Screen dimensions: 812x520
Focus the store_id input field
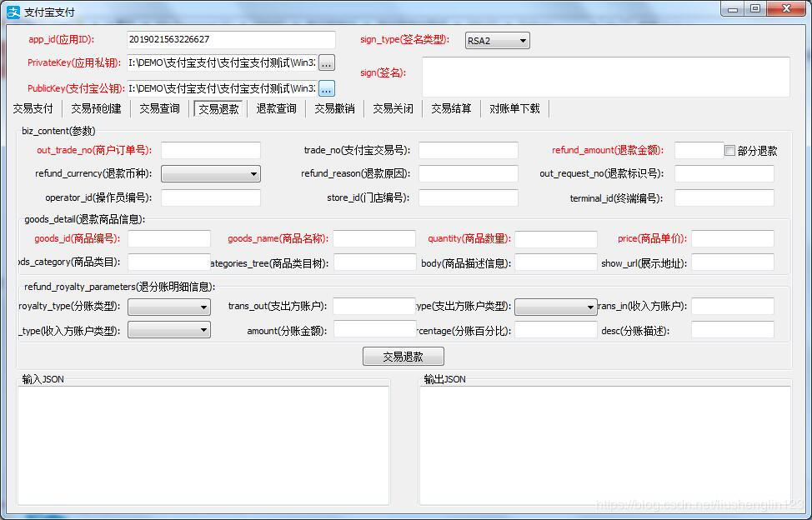coord(469,197)
